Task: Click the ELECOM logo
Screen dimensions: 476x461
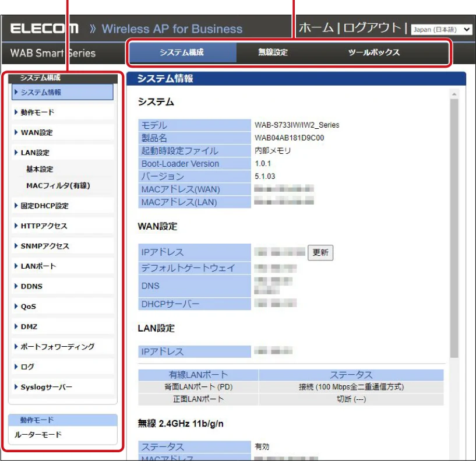Action: coord(44,29)
